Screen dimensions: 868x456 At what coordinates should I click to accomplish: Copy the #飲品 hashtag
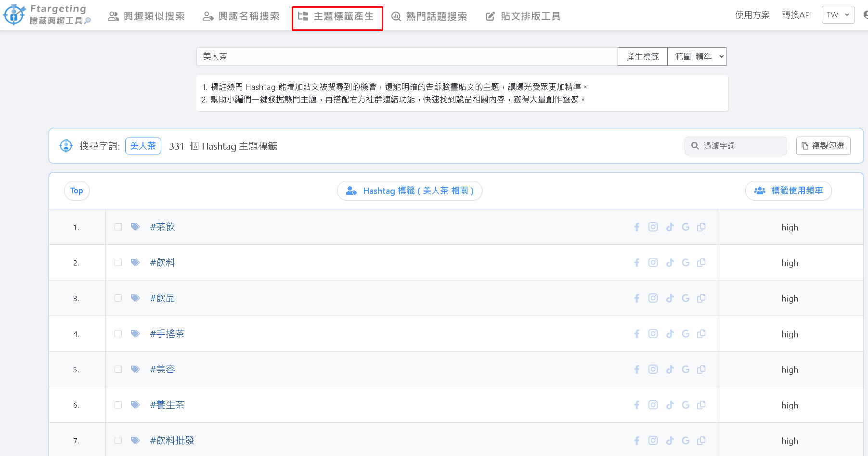click(701, 298)
